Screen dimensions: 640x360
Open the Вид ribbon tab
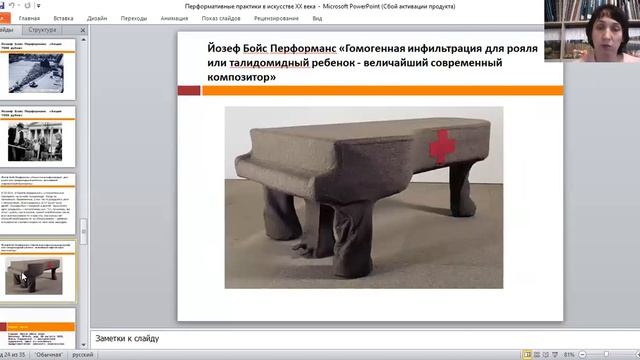pyautogui.click(x=317, y=18)
